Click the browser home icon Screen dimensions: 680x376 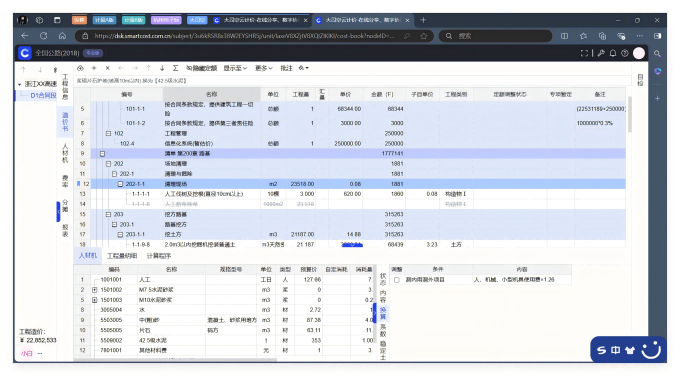62,36
